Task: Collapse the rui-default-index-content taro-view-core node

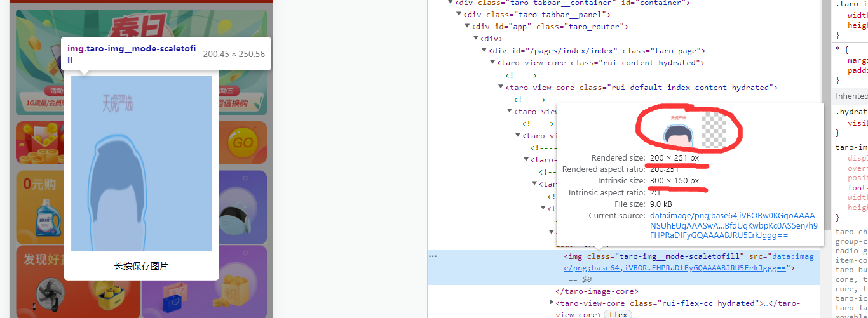Action: pos(501,87)
